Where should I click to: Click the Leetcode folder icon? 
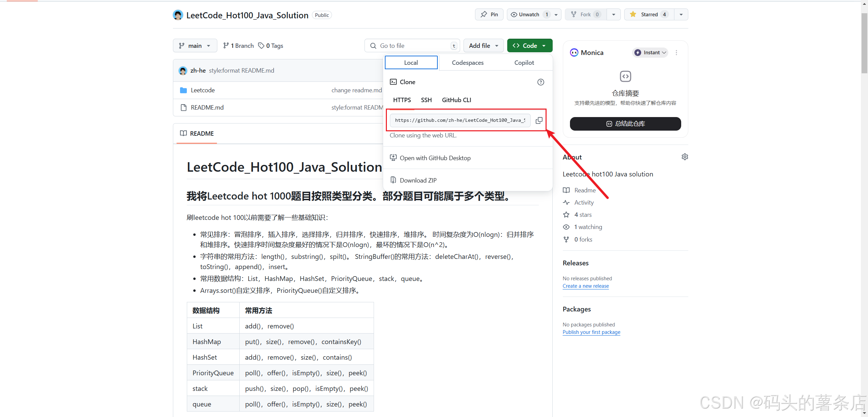[x=183, y=90]
